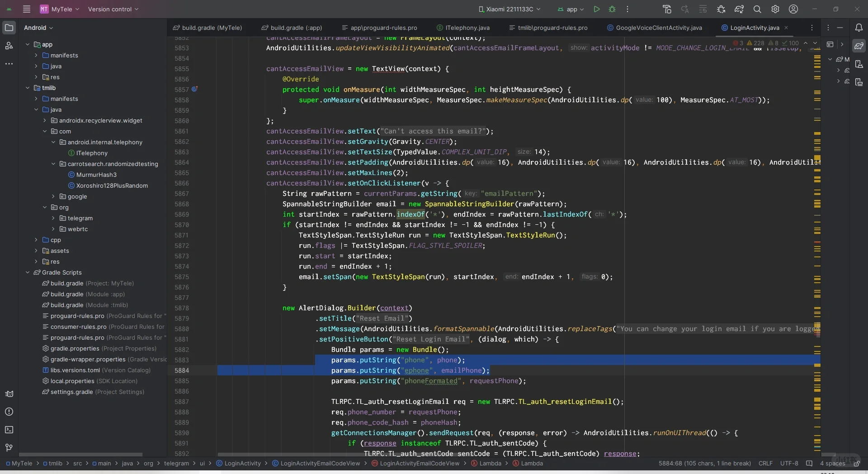Open Search Everywhere magnifier icon

(757, 9)
